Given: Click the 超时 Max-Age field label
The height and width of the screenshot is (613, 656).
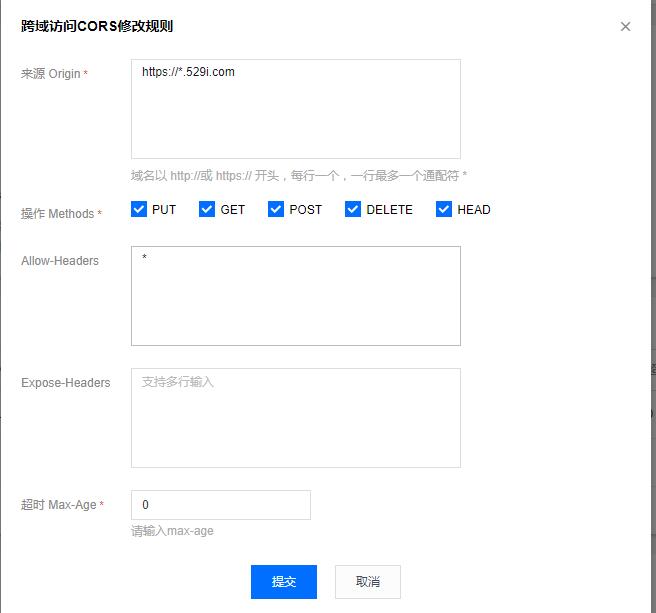Looking at the screenshot, I should pos(59,505).
